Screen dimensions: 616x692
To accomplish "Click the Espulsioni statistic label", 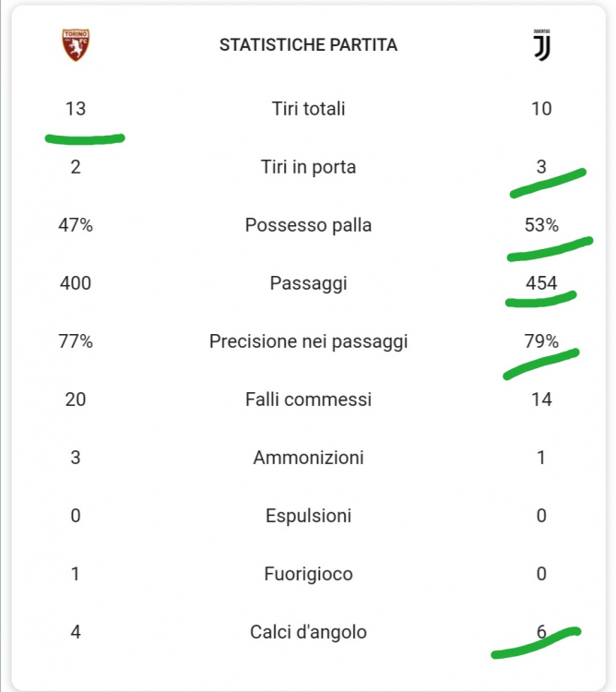I will click(308, 516).
